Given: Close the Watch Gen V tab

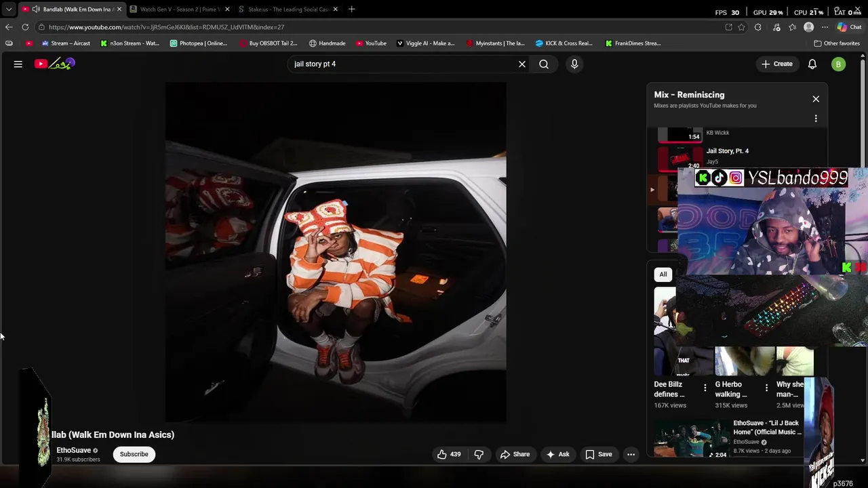Looking at the screenshot, I should click(x=227, y=9).
